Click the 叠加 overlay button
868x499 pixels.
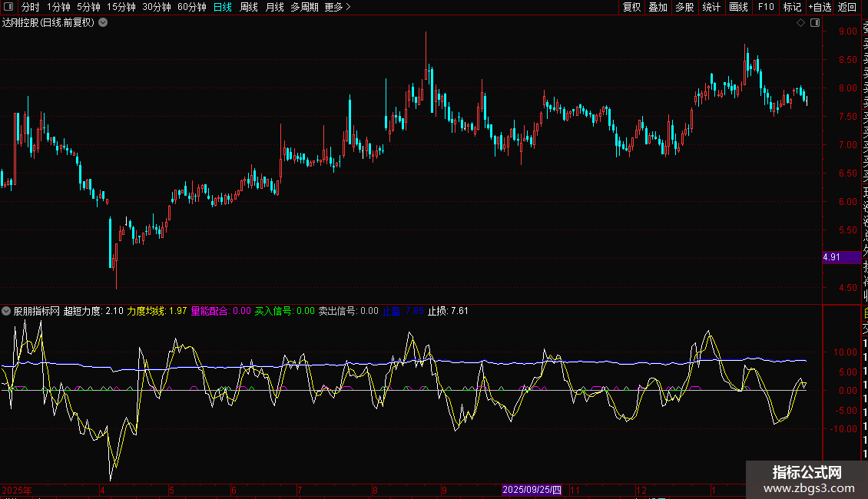coord(658,7)
